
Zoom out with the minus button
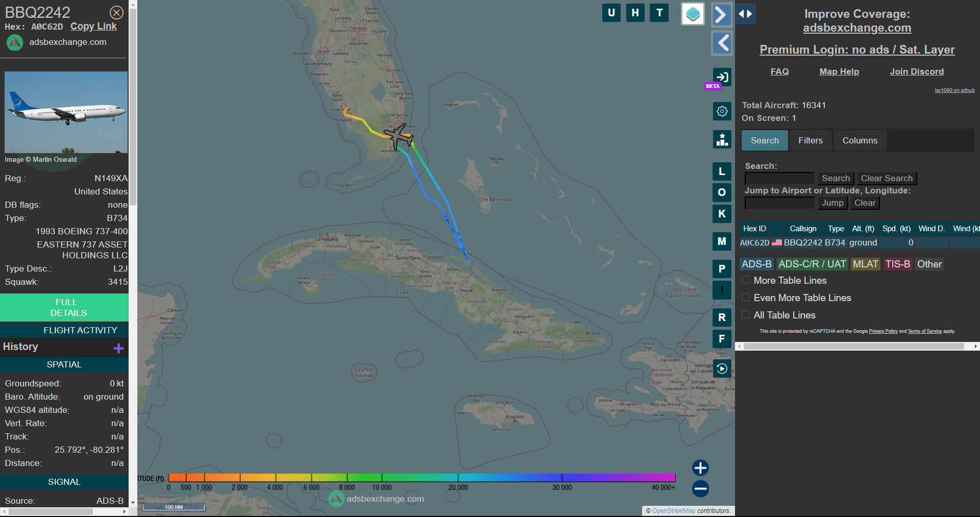(700, 489)
